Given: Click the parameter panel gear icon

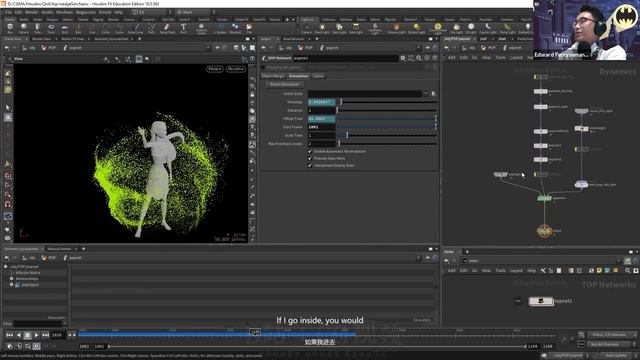Looking at the screenshot, I should [x=403, y=58].
